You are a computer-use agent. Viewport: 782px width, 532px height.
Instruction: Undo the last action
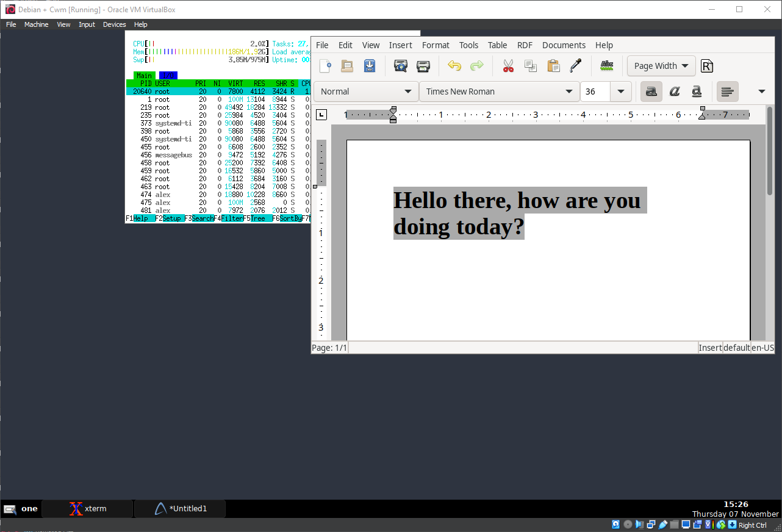[454, 66]
